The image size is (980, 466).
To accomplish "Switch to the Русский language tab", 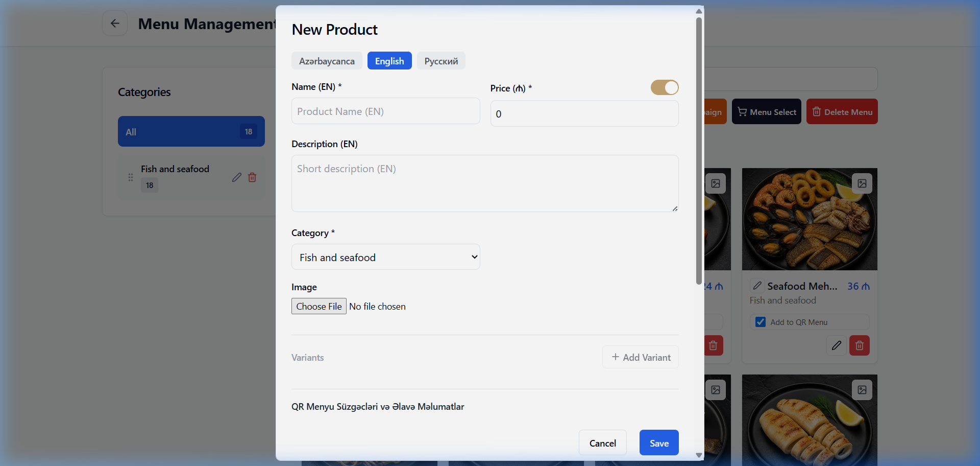I will pyautogui.click(x=441, y=61).
